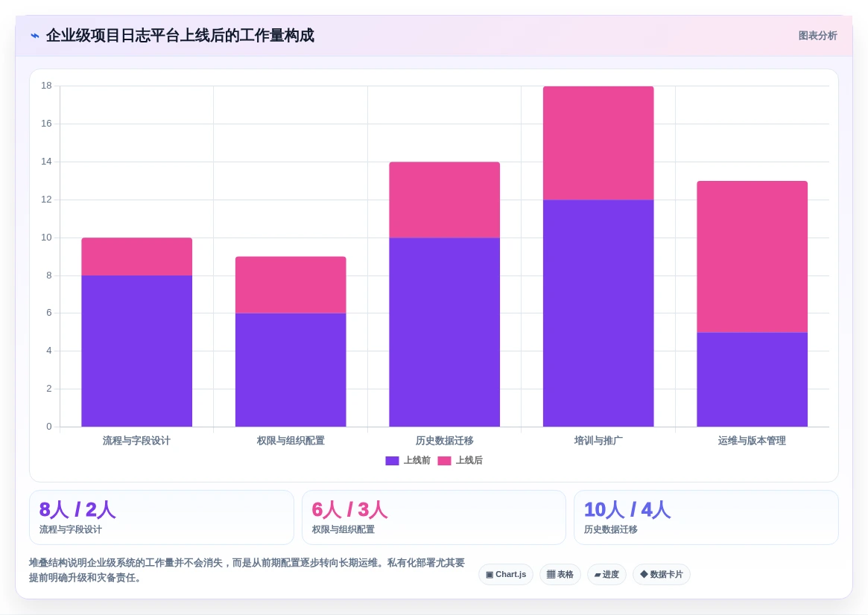Click the y-axis value 18
The width and height of the screenshot is (868, 615).
(x=46, y=86)
